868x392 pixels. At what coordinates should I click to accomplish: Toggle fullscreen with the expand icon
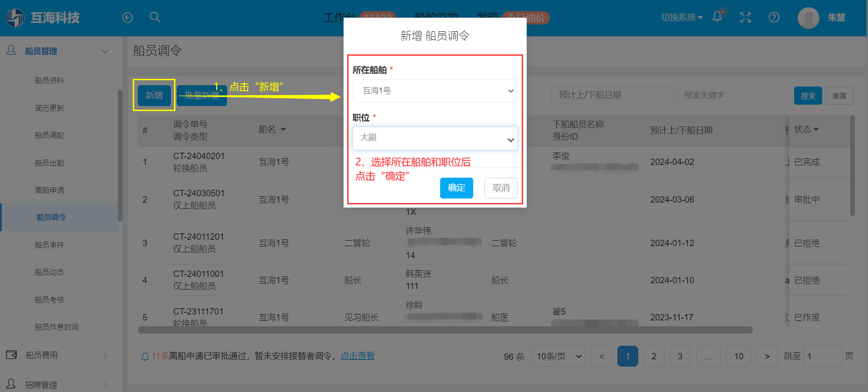[746, 18]
